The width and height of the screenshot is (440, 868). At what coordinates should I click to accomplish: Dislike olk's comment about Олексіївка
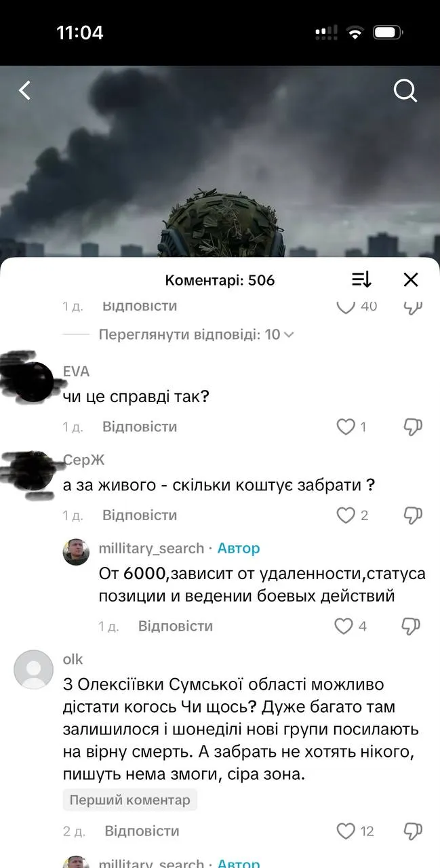point(412,831)
